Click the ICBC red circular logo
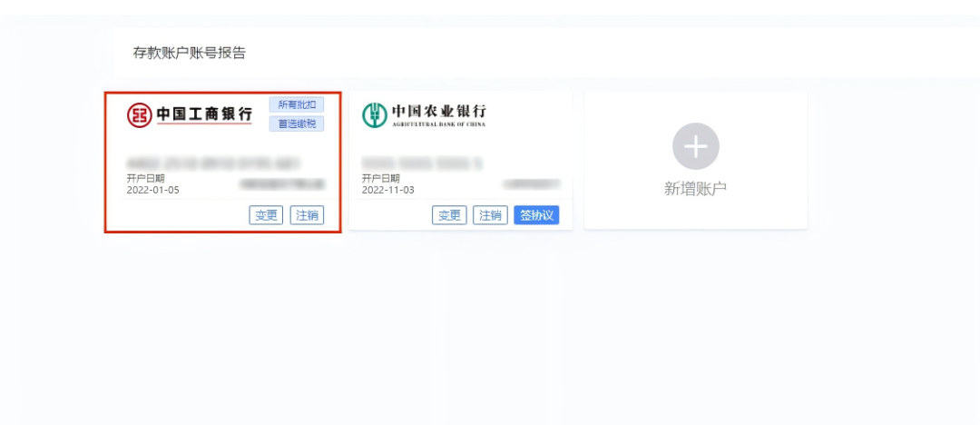980x425 pixels. tap(140, 115)
